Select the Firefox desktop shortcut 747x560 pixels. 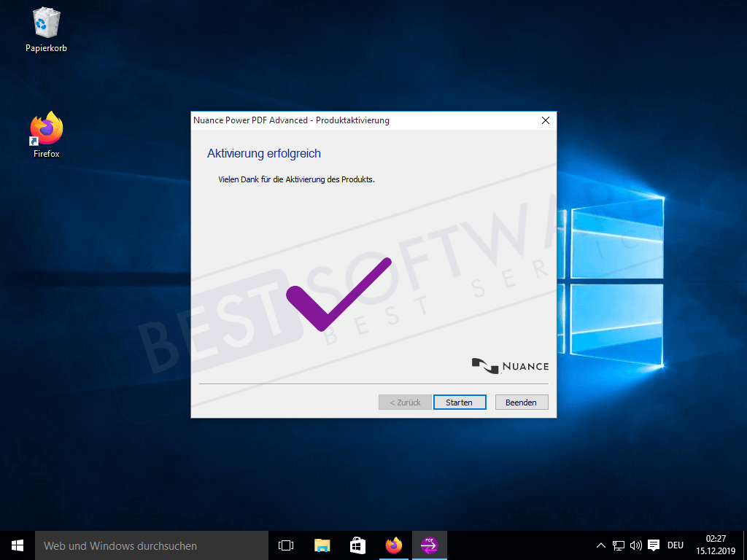pos(46,135)
